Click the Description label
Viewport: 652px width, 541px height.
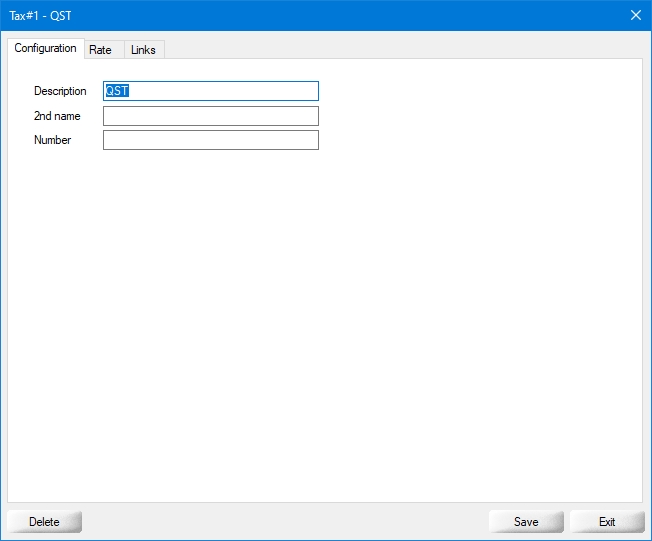click(60, 91)
